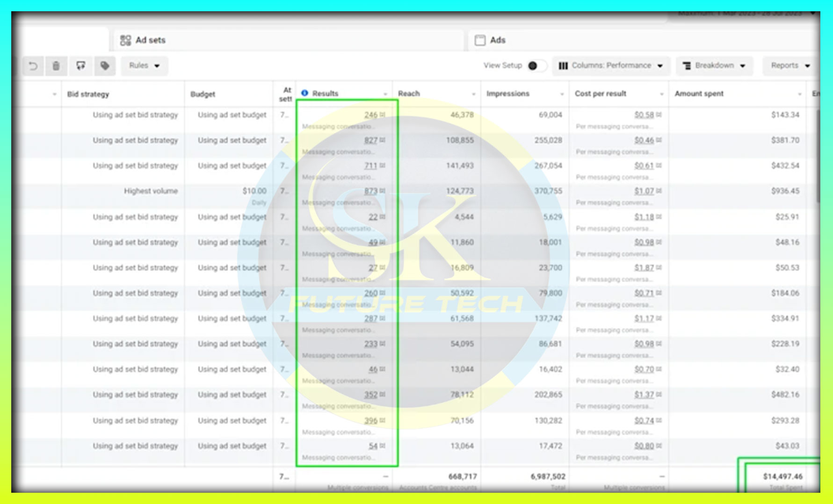833x504 pixels.
Task: Click the undo arrow icon
Action: point(33,66)
